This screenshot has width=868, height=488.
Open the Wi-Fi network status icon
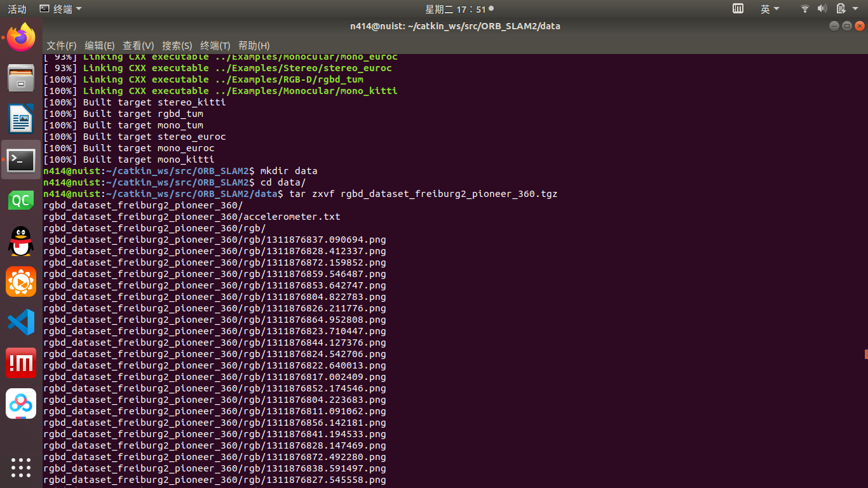pos(805,9)
